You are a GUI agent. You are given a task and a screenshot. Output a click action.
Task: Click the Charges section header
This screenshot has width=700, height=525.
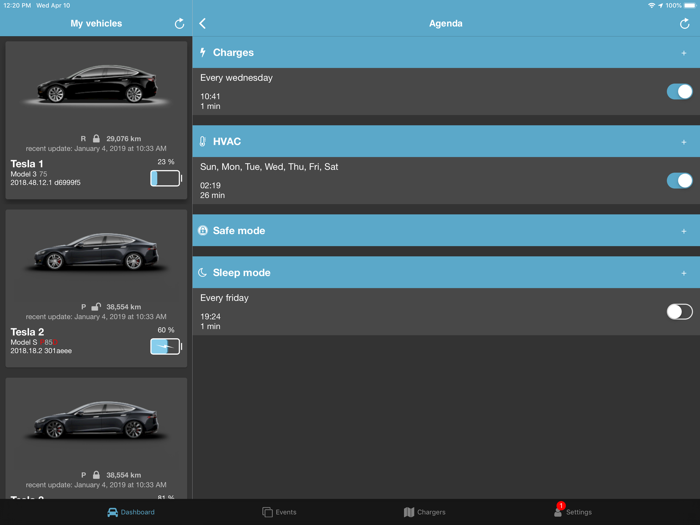click(446, 53)
